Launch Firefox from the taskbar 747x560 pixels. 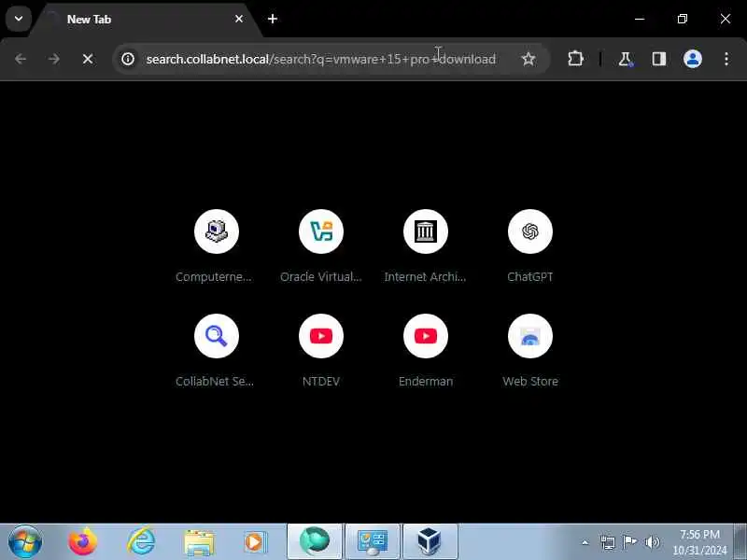pos(82,541)
